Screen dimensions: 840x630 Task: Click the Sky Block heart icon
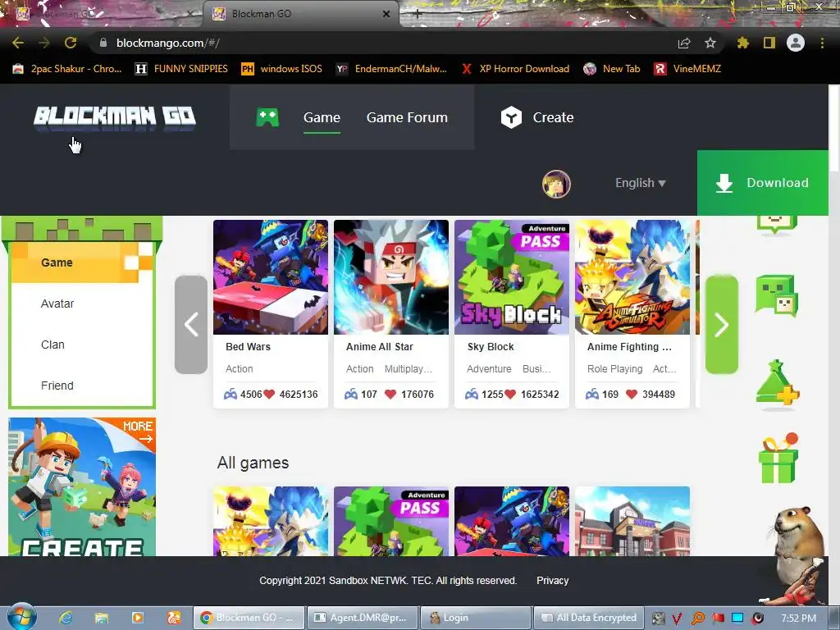point(510,395)
